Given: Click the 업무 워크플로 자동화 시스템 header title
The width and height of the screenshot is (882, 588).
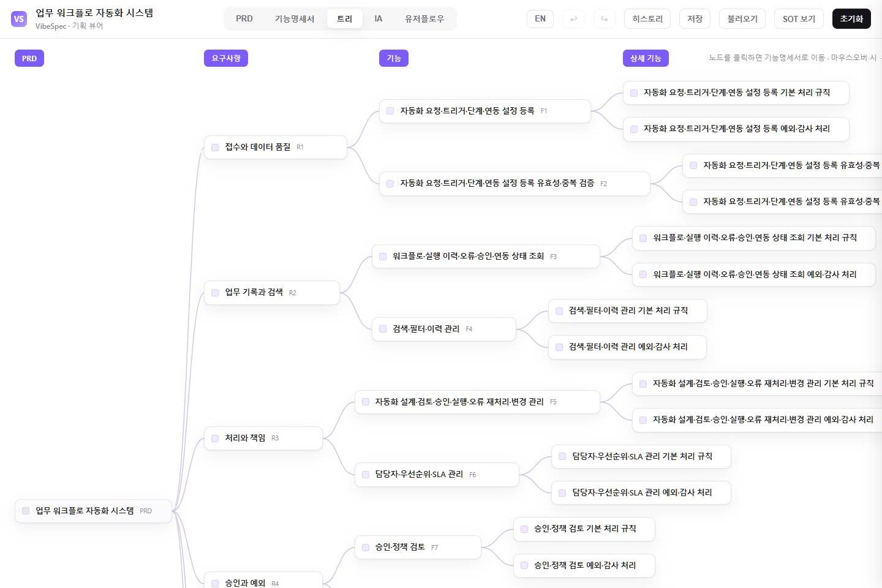Looking at the screenshot, I should pos(94,13).
